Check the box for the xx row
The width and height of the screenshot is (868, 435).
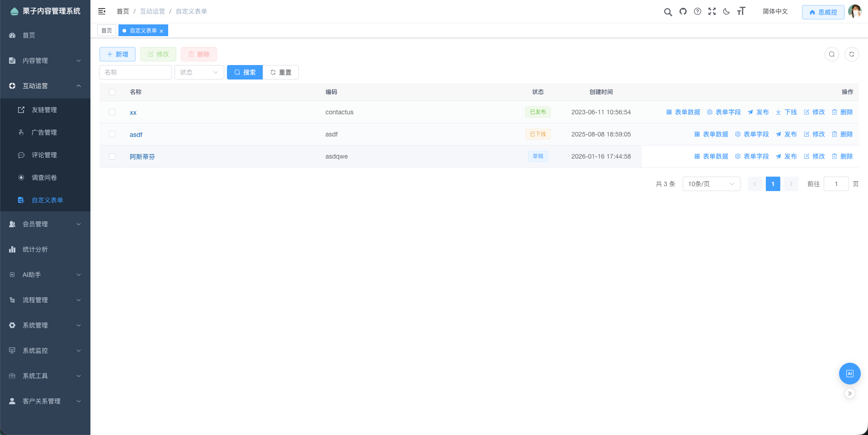112,112
